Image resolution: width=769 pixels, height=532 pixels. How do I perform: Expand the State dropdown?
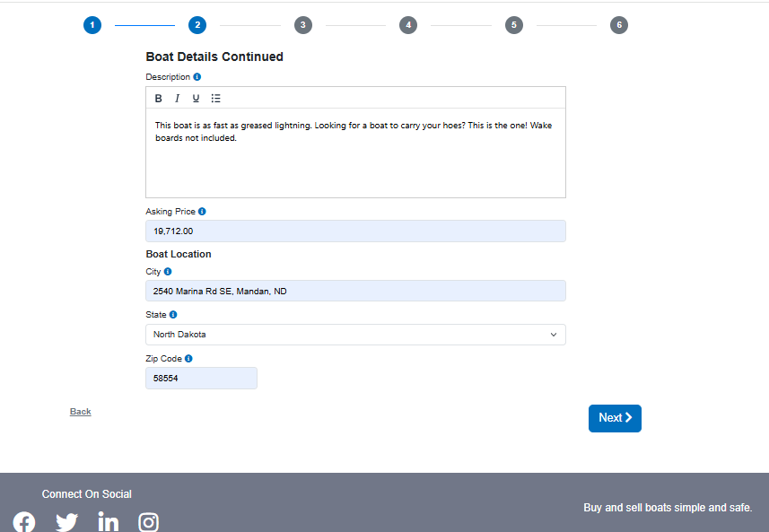pyautogui.click(x=355, y=335)
